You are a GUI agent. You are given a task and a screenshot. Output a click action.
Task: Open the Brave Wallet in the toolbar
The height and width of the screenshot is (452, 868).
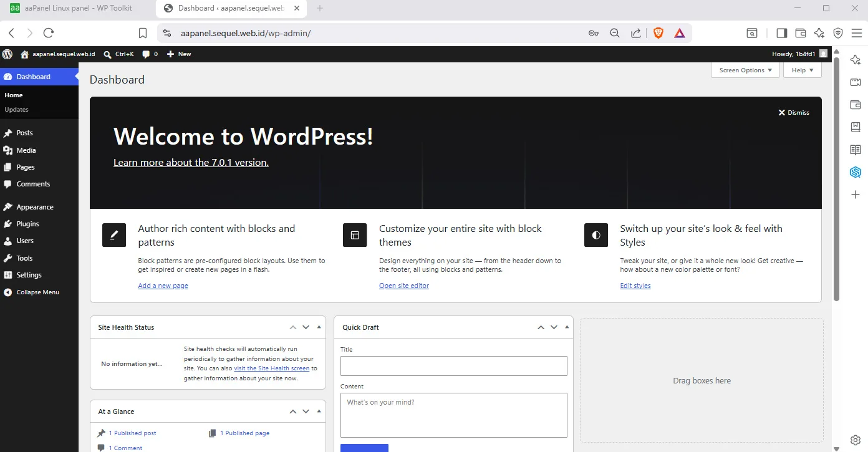coord(801,33)
